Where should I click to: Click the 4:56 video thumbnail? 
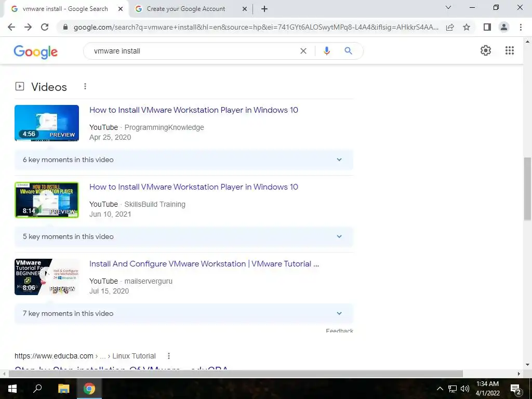[x=47, y=123]
